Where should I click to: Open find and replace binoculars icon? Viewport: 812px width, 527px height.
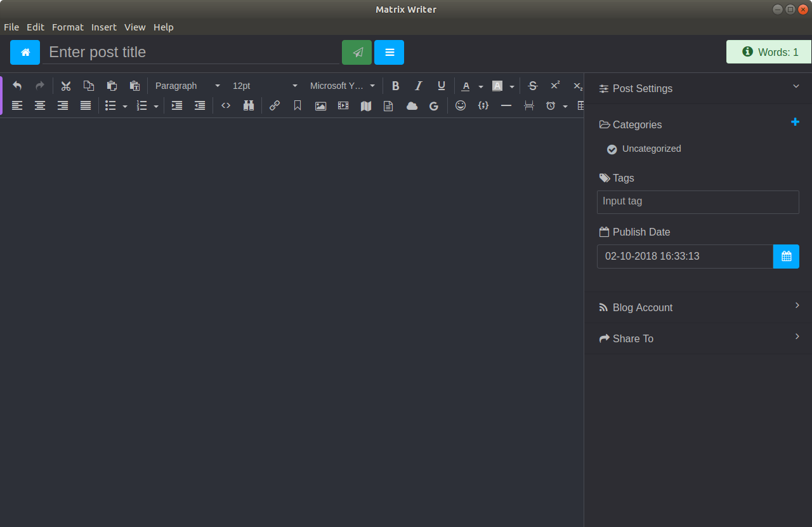(x=249, y=106)
